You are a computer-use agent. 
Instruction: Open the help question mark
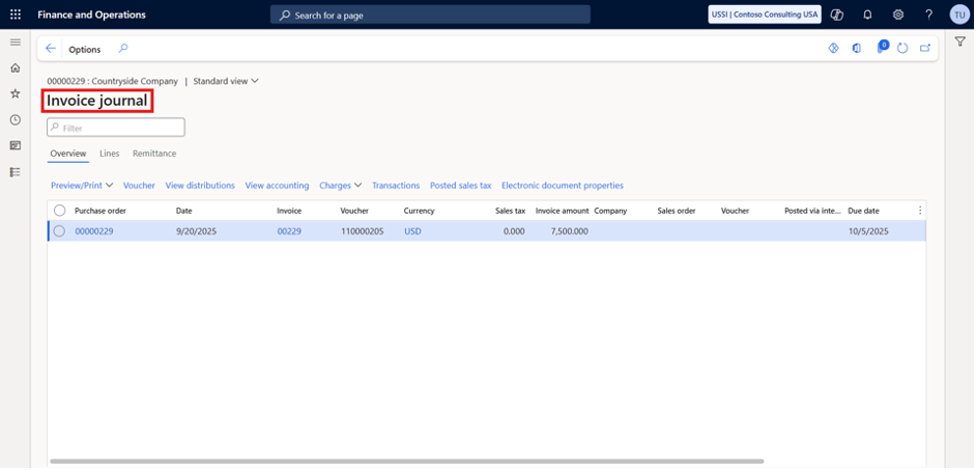pyautogui.click(x=929, y=14)
